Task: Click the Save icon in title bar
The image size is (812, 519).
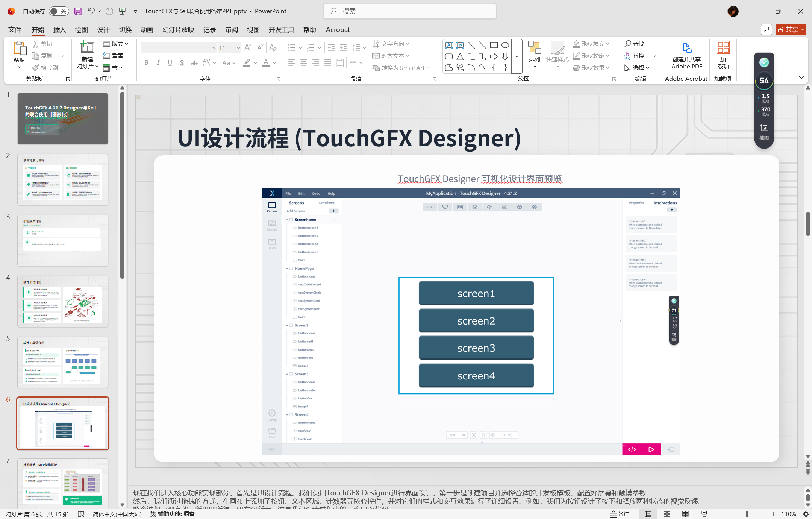Action: 78,11
